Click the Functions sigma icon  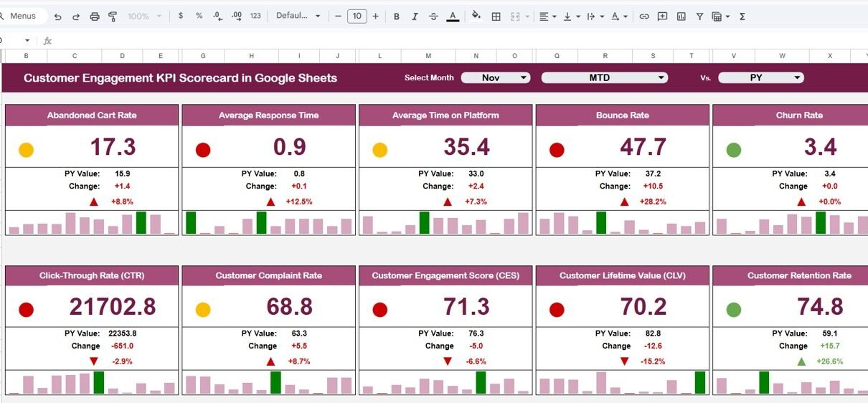pyautogui.click(x=742, y=16)
